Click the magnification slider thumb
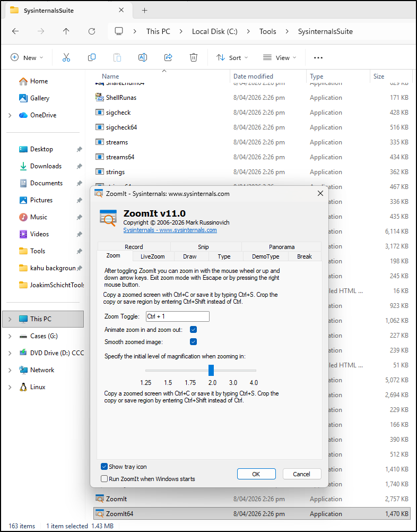The image size is (417, 532). coord(211,371)
